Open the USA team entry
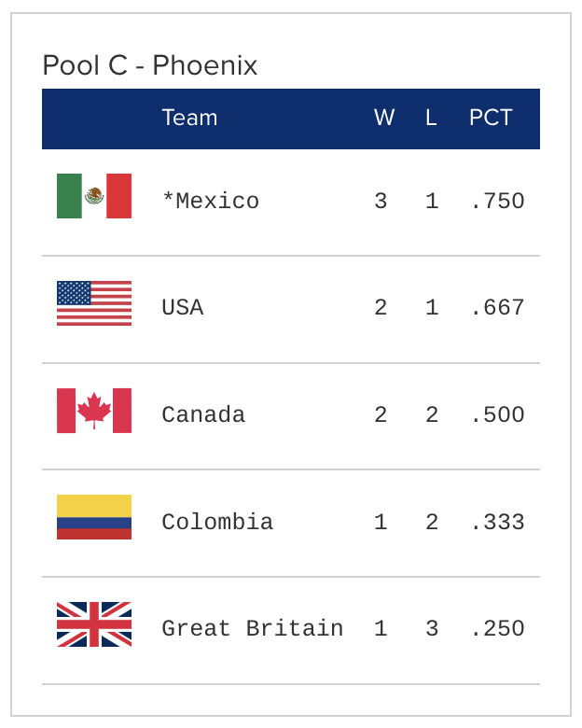Image resolution: width=582 pixels, height=728 pixels. coord(182,308)
